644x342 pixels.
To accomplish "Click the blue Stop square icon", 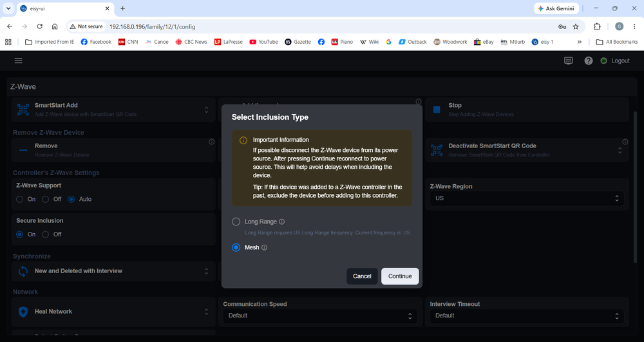I will tap(437, 109).
